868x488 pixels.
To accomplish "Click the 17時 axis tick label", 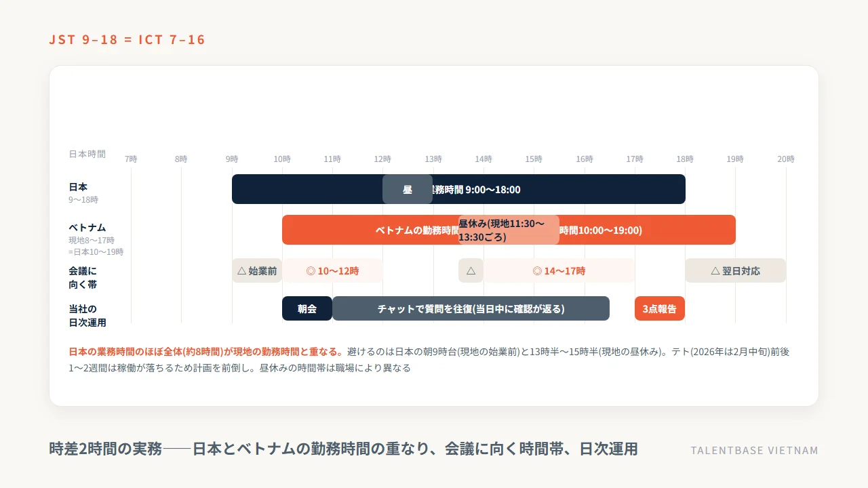I will (635, 159).
